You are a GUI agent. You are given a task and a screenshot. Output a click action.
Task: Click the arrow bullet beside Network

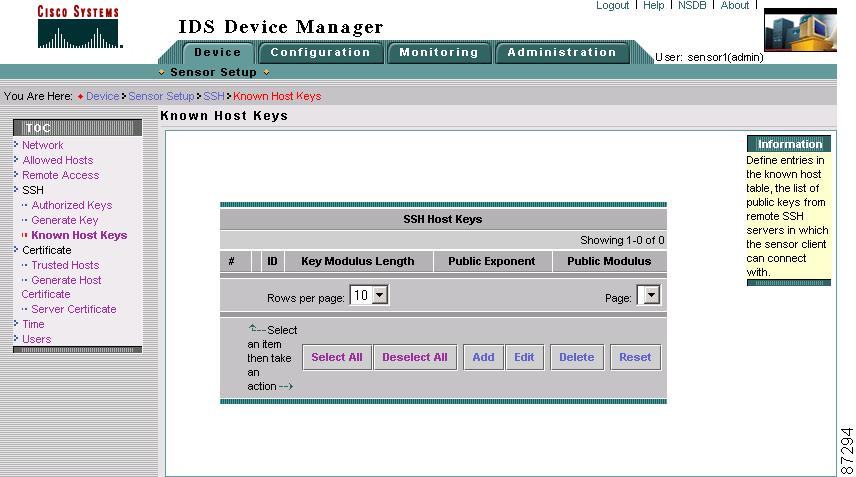pyautogui.click(x=16, y=145)
